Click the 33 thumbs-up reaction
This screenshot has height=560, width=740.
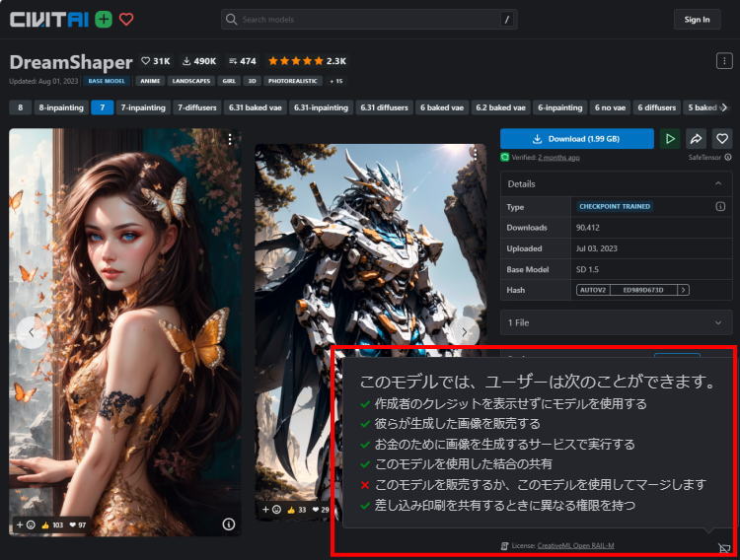click(x=296, y=510)
